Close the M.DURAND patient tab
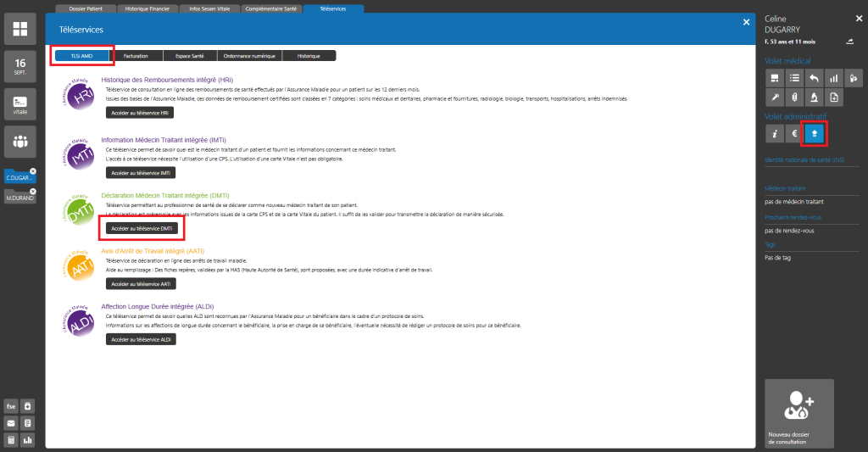The image size is (868, 452). [x=33, y=192]
